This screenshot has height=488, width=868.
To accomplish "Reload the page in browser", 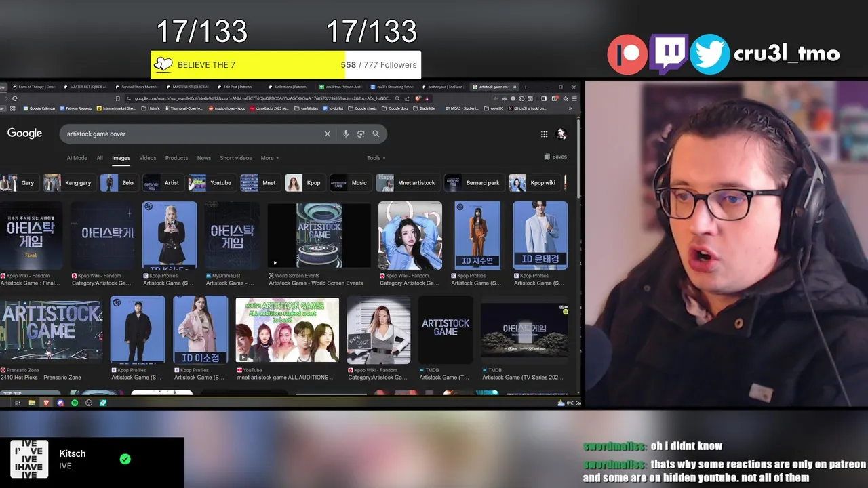I will [15, 98].
